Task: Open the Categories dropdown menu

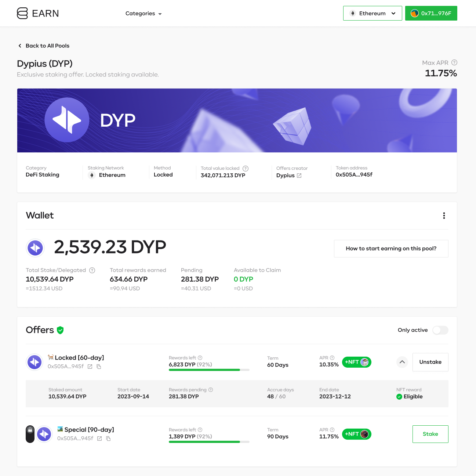Action: 143,14
